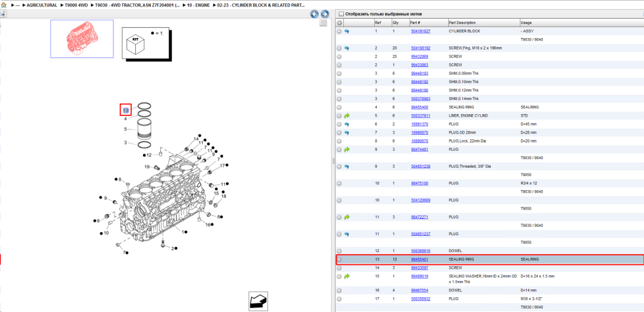The width and height of the screenshot is (644, 312).
Task: Expand the CYLINDER BLOCK row plus icon
Action: tap(339, 31)
